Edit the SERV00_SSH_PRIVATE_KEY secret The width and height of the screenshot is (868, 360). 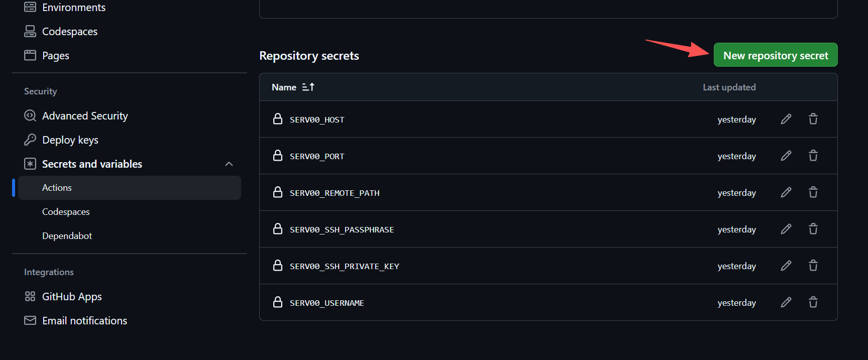(x=786, y=266)
